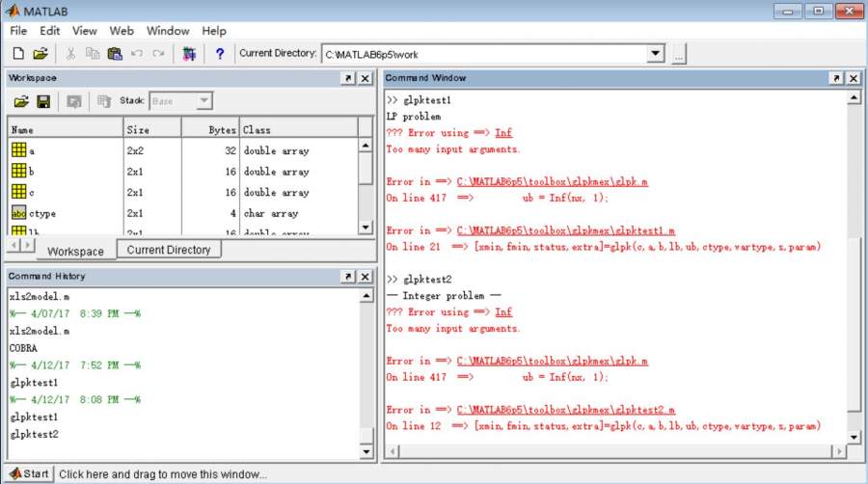The image size is (868, 484).
Task: Open the glpktest2.m error link
Action: pyautogui.click(x=565, y=410)
